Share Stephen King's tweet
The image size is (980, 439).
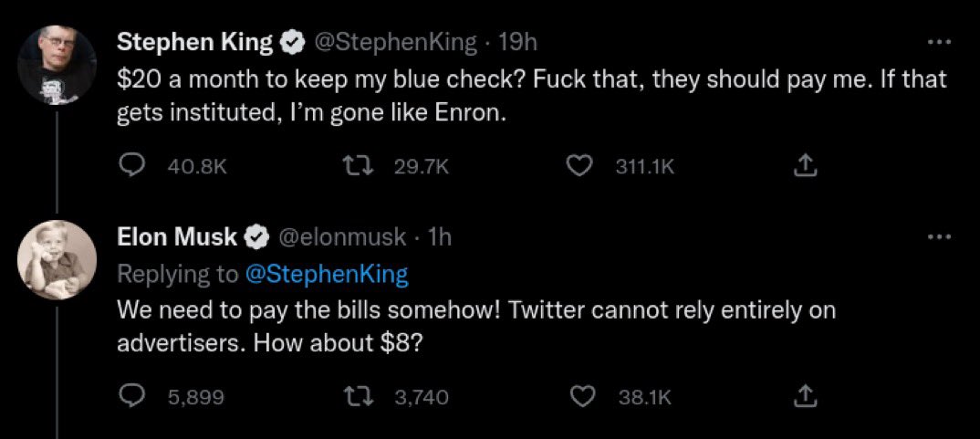[804, 164]
